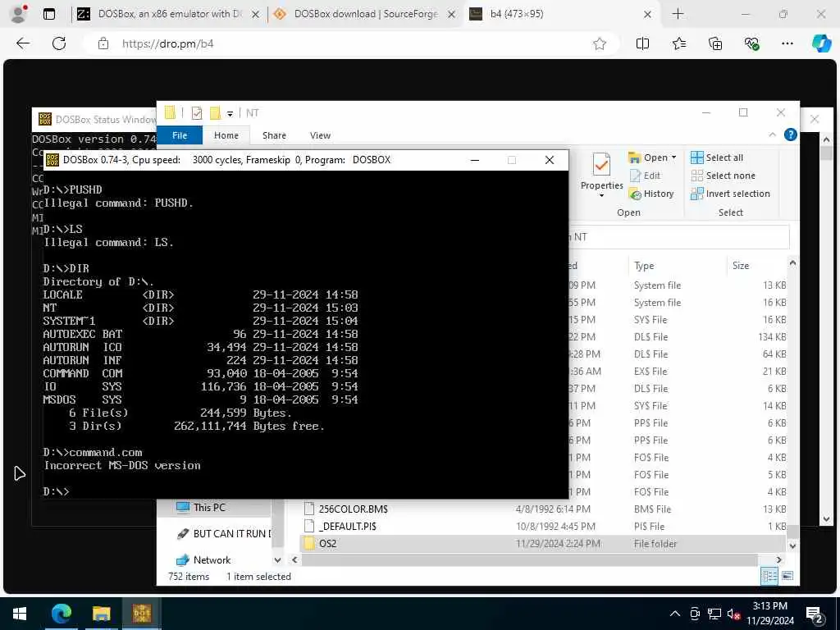
Task: Launch Copilot from Edge toolbar
Action: [x=821, y=43]
